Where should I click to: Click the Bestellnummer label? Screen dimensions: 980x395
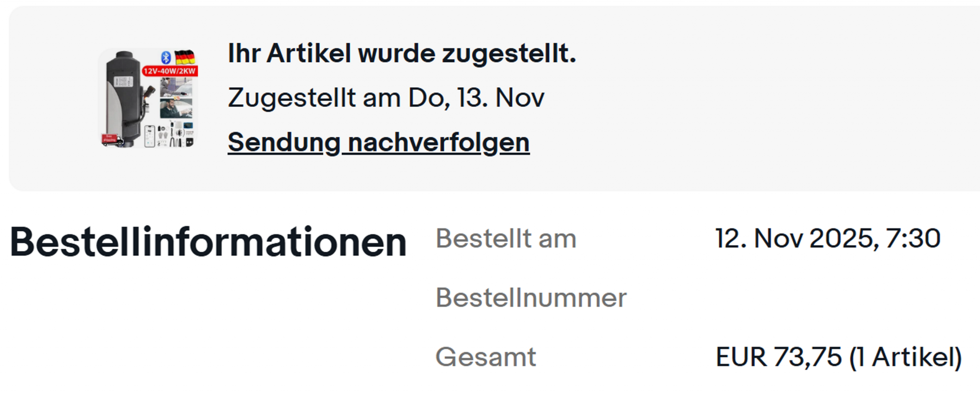coord(531,297)
